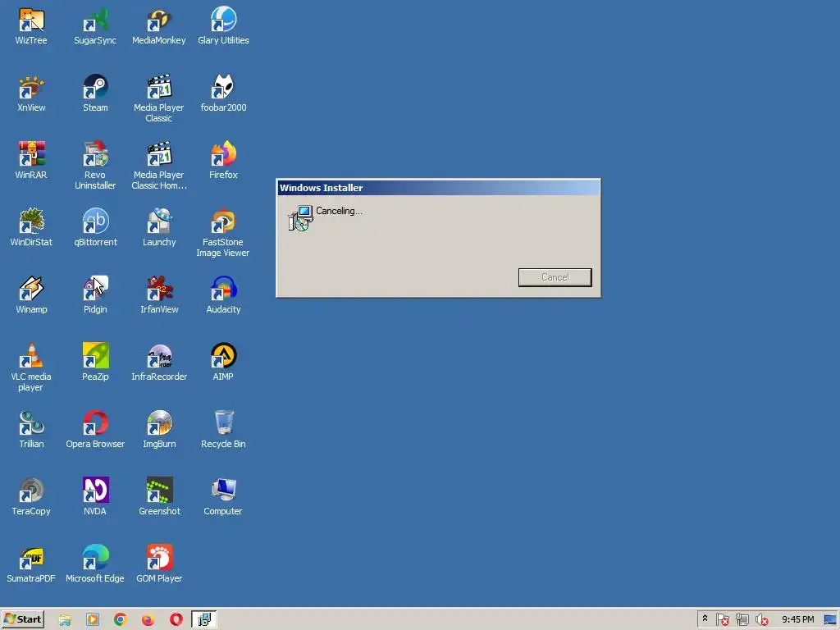The width and height of the screenshot is (840, 630).
Task: Select the Winamp desktop icon
Action: click(x=31, y=294)
